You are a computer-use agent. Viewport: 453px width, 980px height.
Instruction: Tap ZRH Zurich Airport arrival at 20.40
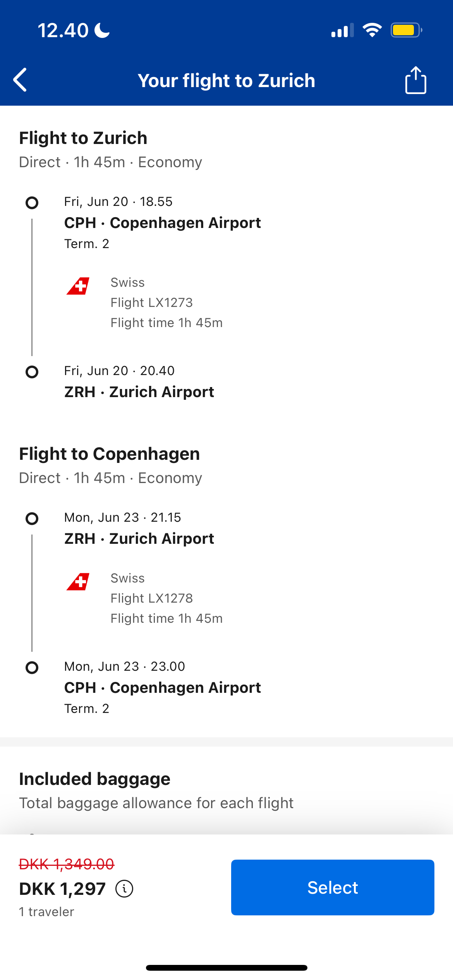coord(139,392)
